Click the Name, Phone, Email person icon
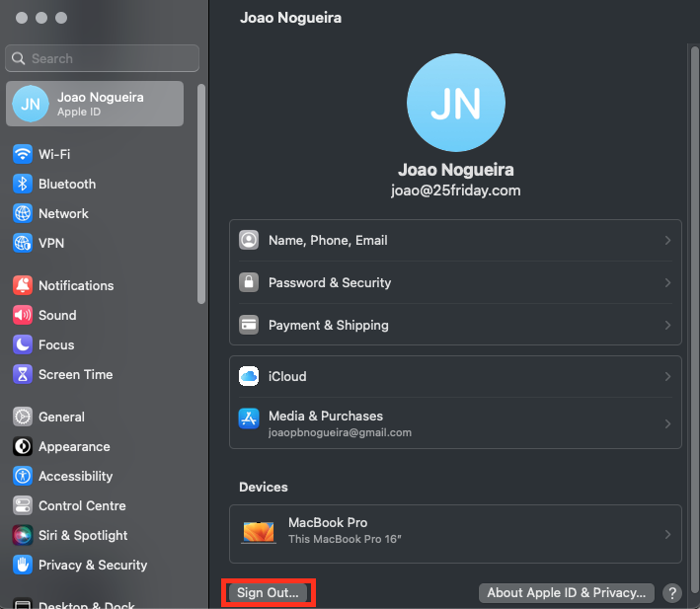 point(249,240)
